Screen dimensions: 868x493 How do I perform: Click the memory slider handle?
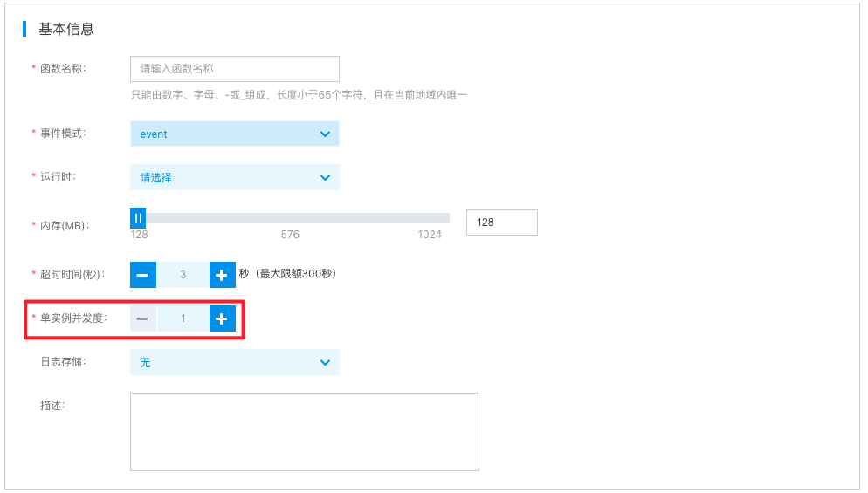click(138, 218)
